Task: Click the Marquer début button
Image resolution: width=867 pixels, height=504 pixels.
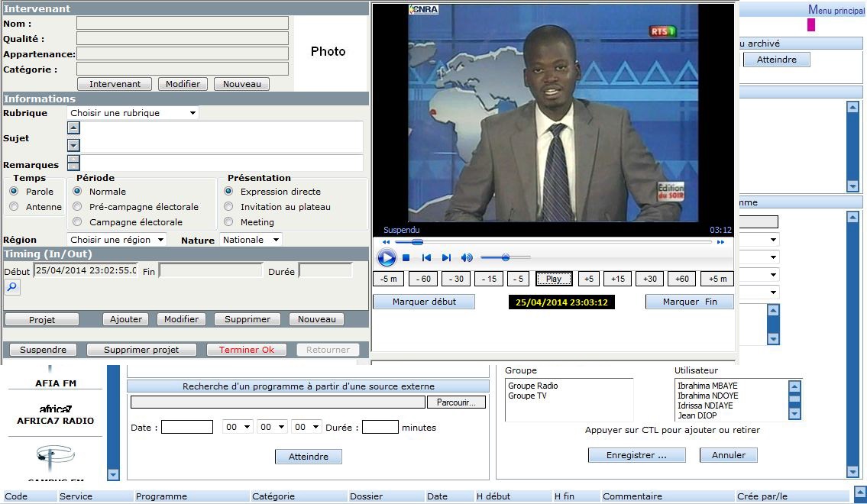Action: [x=424, y=302]
